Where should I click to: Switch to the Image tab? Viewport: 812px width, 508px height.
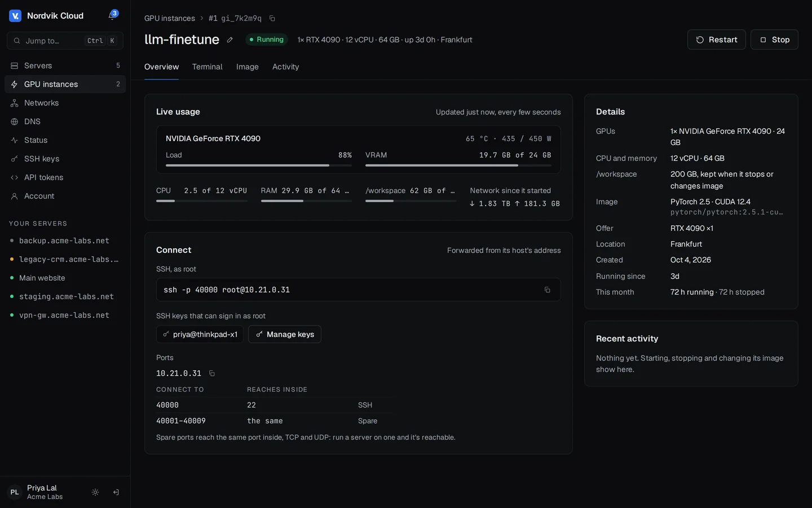coord(247,67)
